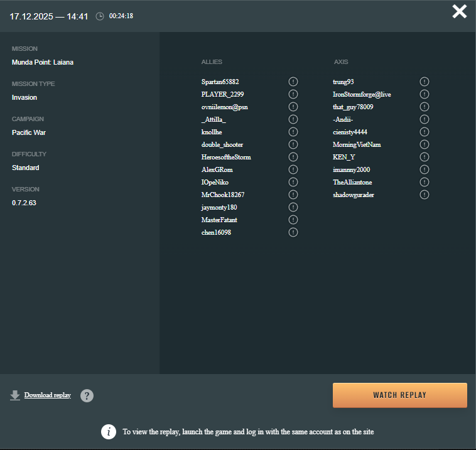Report TheAlliantone with exclamation icon
The height and width of the screenshot is (450, 476).
click(425, 182)
